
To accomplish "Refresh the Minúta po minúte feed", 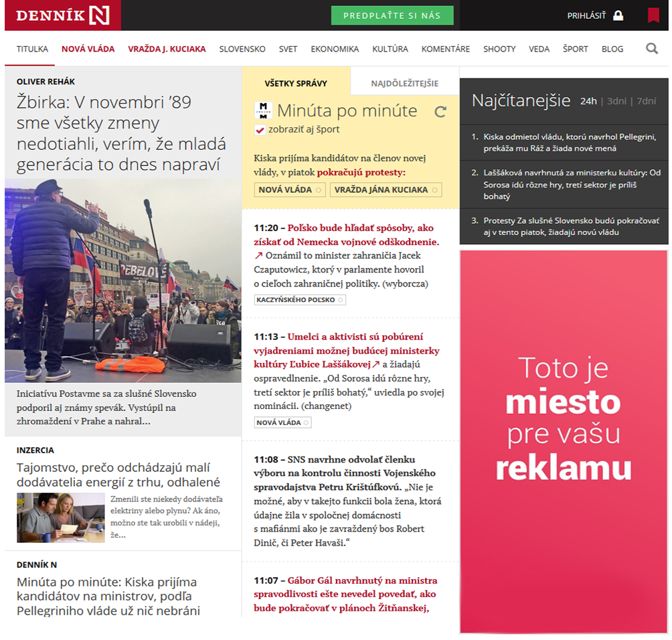I will (x=440, y=112).
